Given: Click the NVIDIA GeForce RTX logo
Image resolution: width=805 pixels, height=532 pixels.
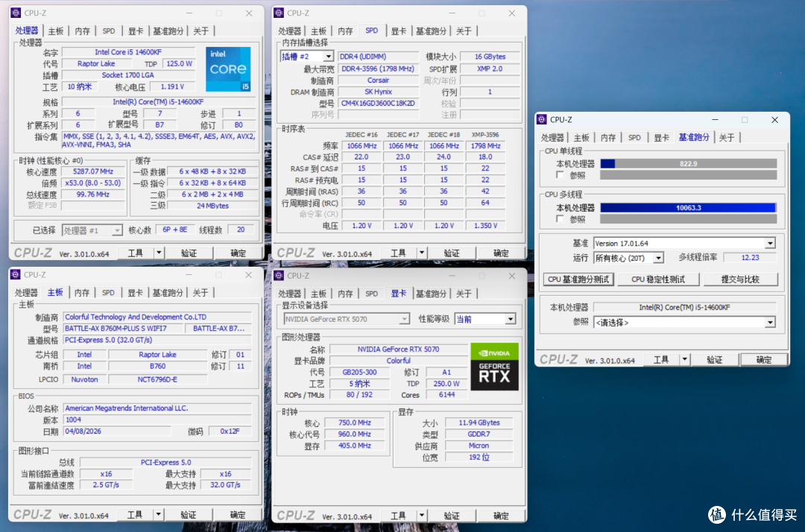Looking at the screenshot, I should pos(494,367).
